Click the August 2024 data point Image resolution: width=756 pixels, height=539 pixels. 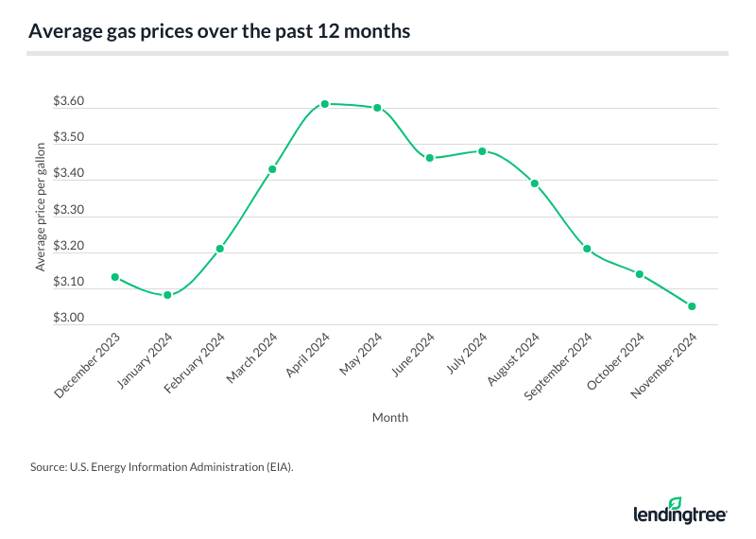point(534,183)
